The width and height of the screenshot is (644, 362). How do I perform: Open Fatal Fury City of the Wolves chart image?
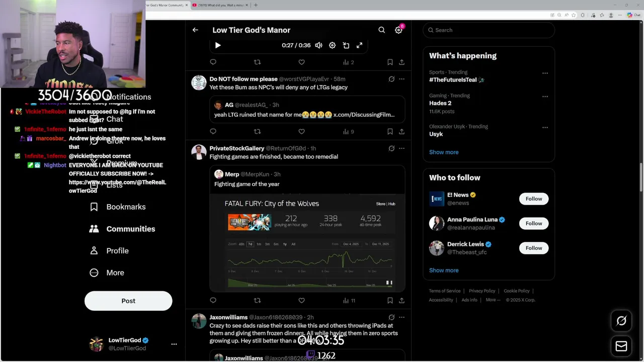307,242
